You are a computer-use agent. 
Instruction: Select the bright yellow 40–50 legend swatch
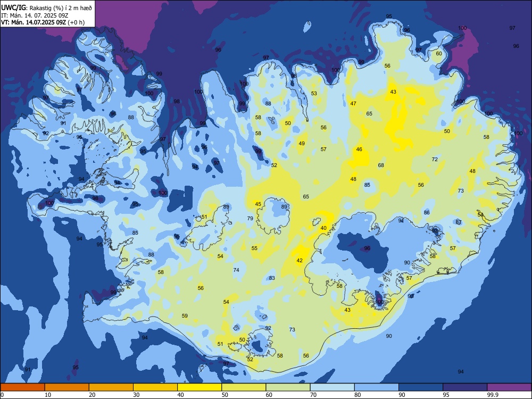pos(199,387)
